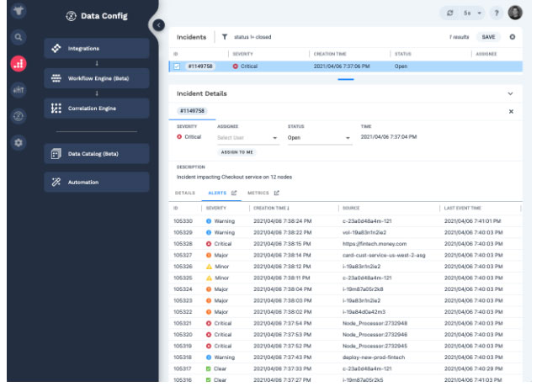Open the incidents table settings gear
The image size is (542, 392).
513,37
